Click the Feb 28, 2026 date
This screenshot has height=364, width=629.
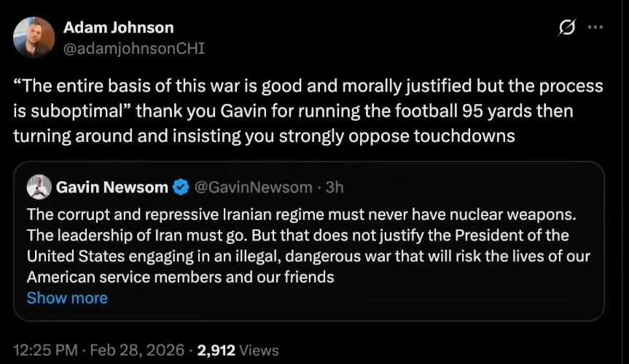[138, 350]
